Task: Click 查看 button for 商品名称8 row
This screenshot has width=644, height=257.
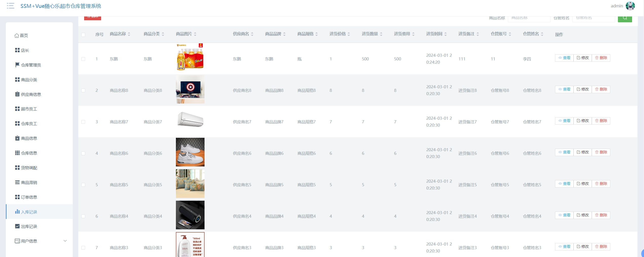Action: [x=564, y=89]
